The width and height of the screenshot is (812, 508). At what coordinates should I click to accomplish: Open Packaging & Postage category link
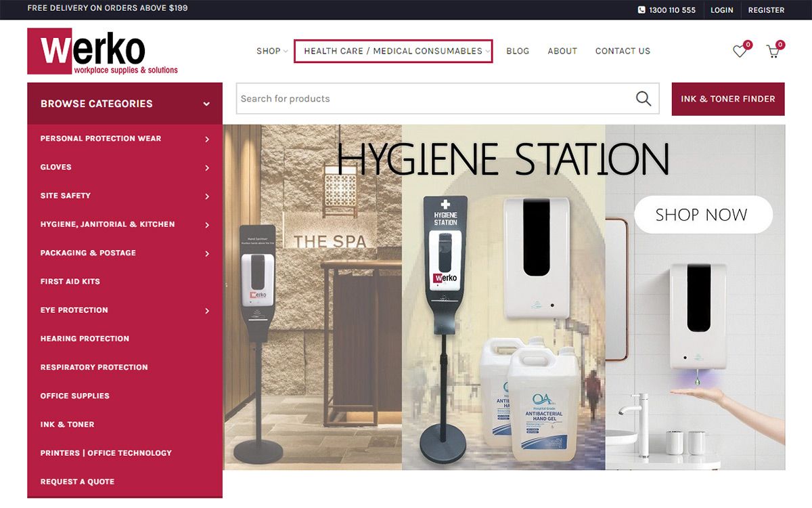pos(88,253)
